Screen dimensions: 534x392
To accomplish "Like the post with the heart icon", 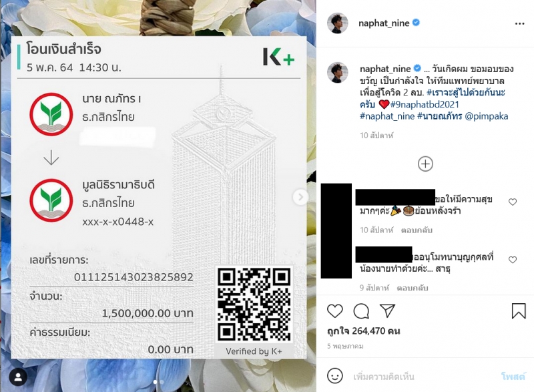I will [335, 311].
